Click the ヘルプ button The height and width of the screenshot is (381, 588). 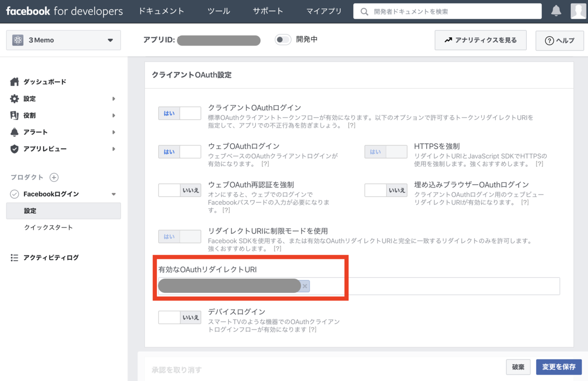(560, 41)
